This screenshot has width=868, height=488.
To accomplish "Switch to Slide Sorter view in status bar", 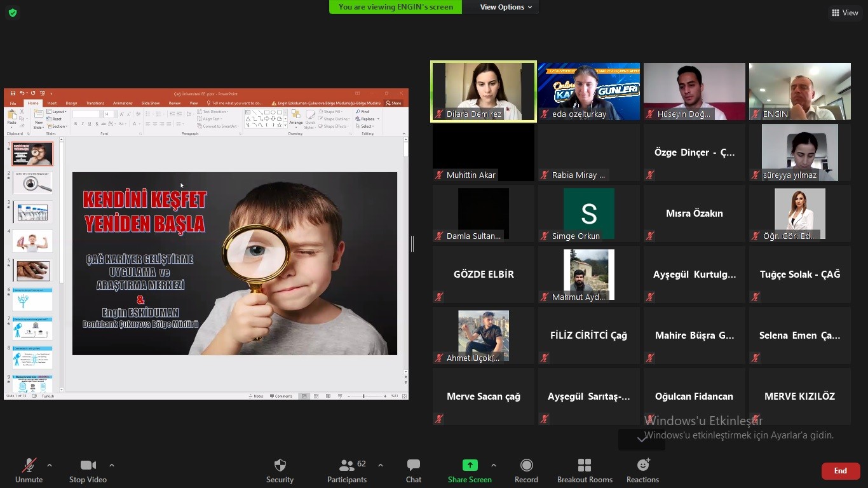I will [316, 396].
